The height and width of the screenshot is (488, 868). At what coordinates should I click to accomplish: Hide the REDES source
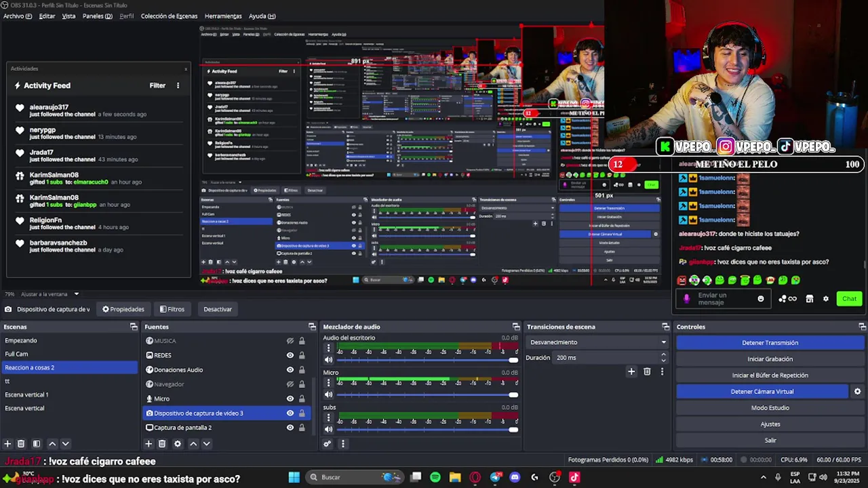(290, 355)
